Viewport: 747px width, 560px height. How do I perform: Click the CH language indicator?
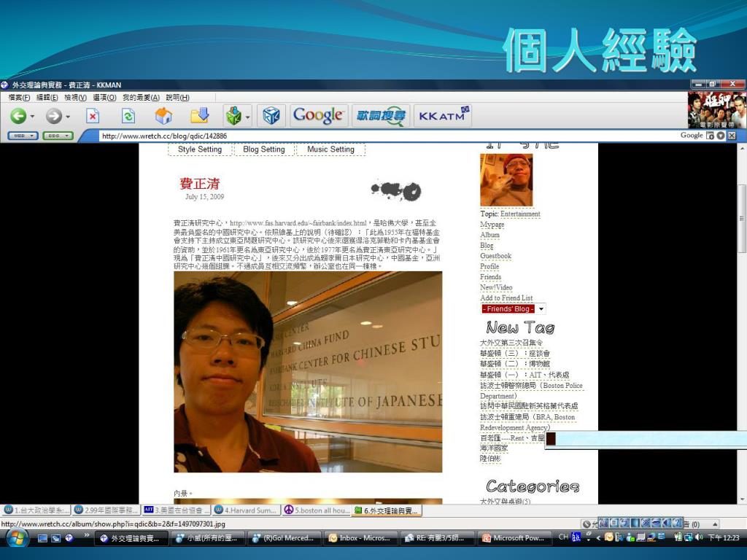pyautogui.click(x=563, y=537)
